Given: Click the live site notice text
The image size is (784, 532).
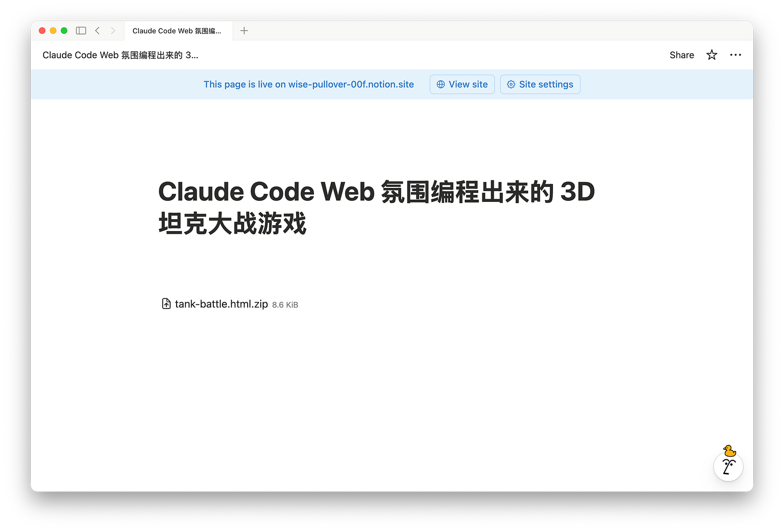Looking at the screenshot, I should (309, 85).
